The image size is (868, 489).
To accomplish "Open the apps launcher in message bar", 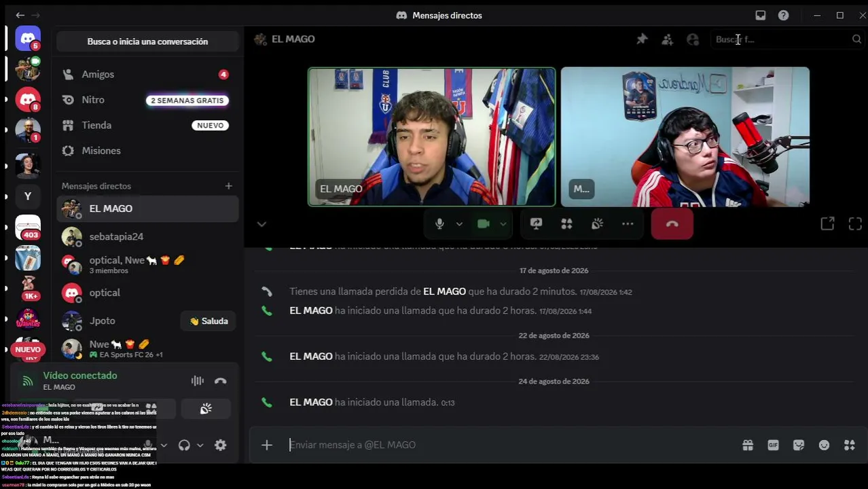I will click(849, 445).
